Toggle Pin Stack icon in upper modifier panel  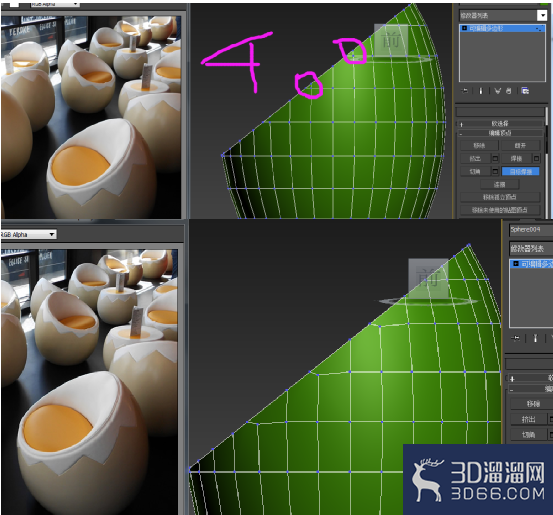465,91
